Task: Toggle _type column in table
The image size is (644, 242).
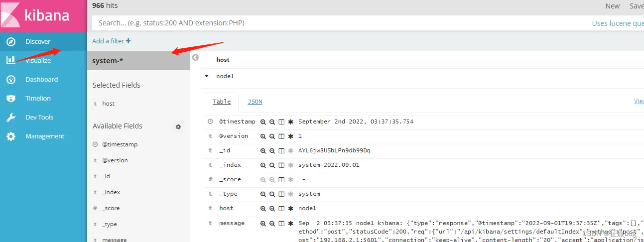Action: [281, 194]
